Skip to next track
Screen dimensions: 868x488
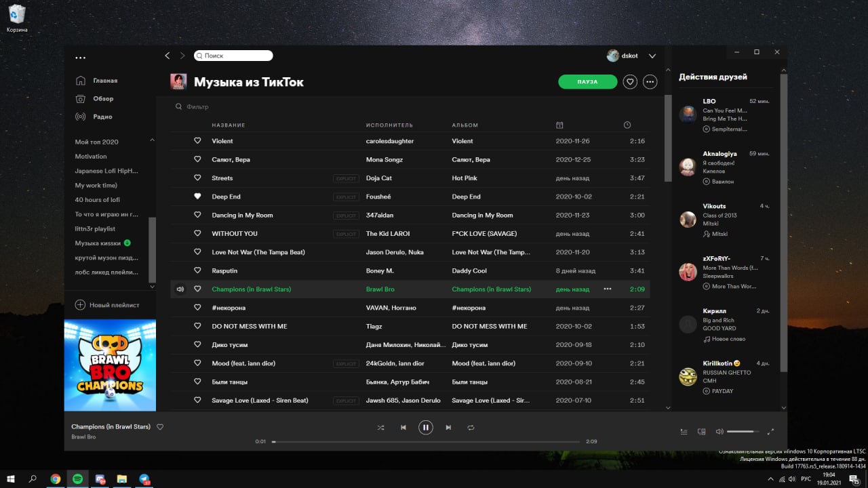pos(448,428)
